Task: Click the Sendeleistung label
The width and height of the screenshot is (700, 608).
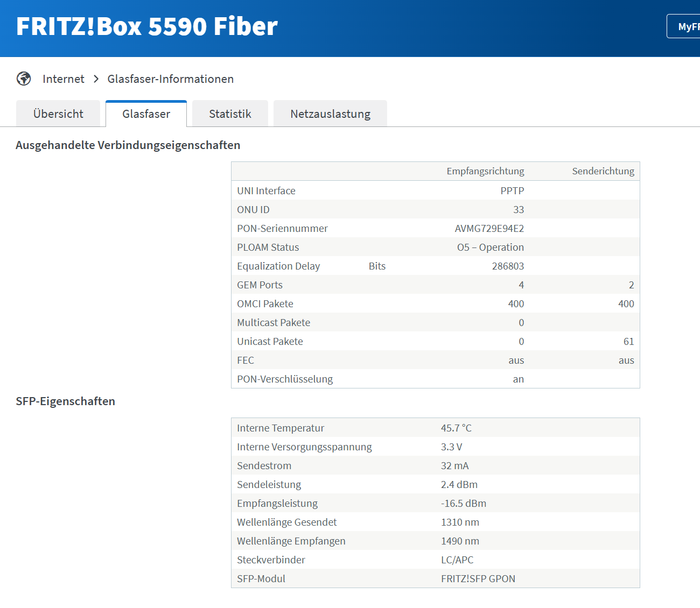Action: (269, 485)
